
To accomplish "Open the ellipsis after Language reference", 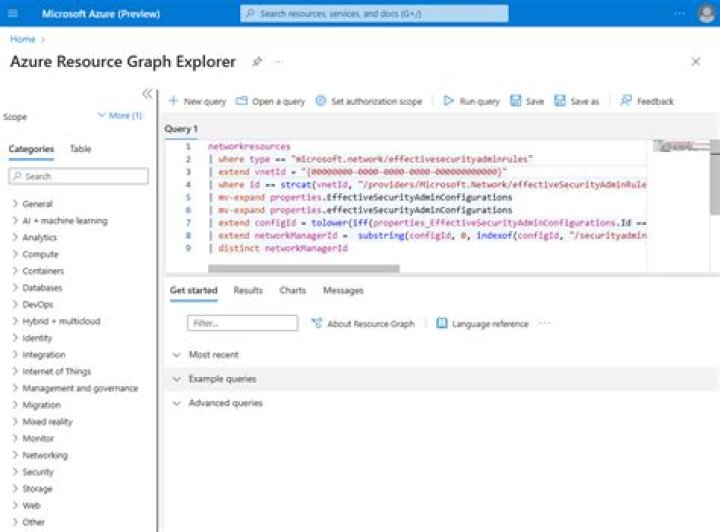I will click(545, 323).
